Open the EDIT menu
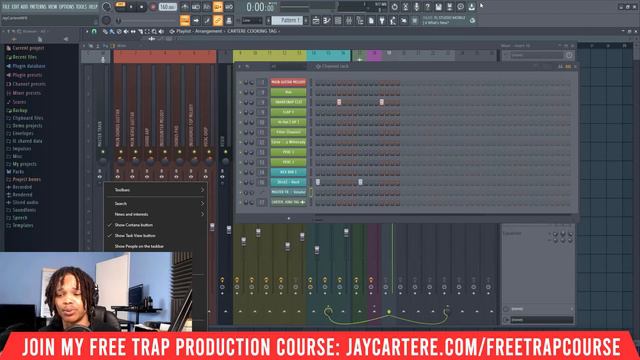The height and width of the screenshot is (360, 640). pyautogui.click(x=15, y=7)
